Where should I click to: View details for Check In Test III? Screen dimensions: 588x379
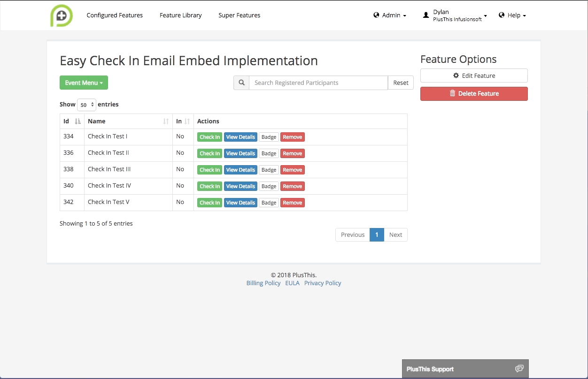pyautogui.click(x=240, y=170)
